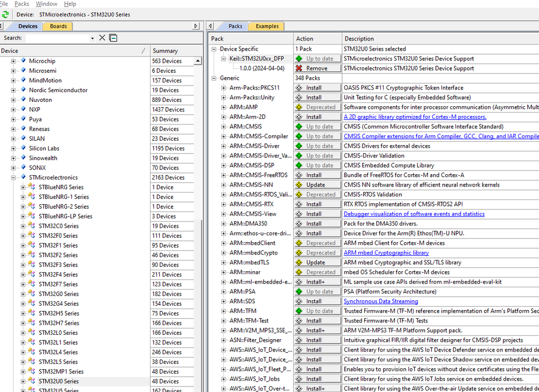Click the blue NXP vendor icon

[x=23, y=109]
